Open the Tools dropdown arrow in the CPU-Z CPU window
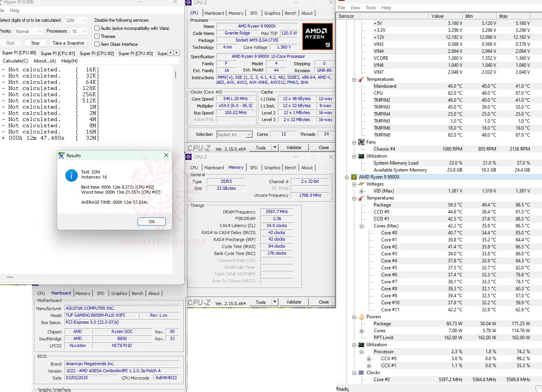This screenshot has width=542, height=392. point(275,147)
